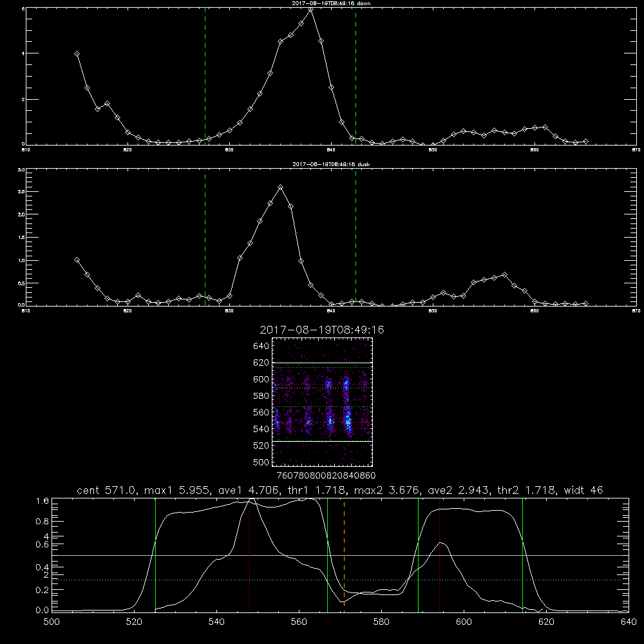Click the x-axis number string below spectrogram
Viewport: 644px width, 644px height.
326,475
